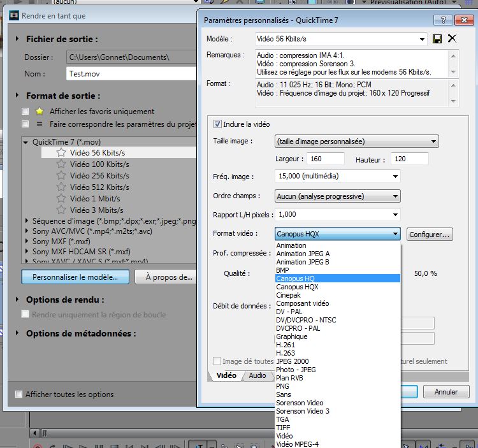This screenshot has height=448, width=478.
Task: Open the Fréq. image dropdown
Action: tap(395, 176)
